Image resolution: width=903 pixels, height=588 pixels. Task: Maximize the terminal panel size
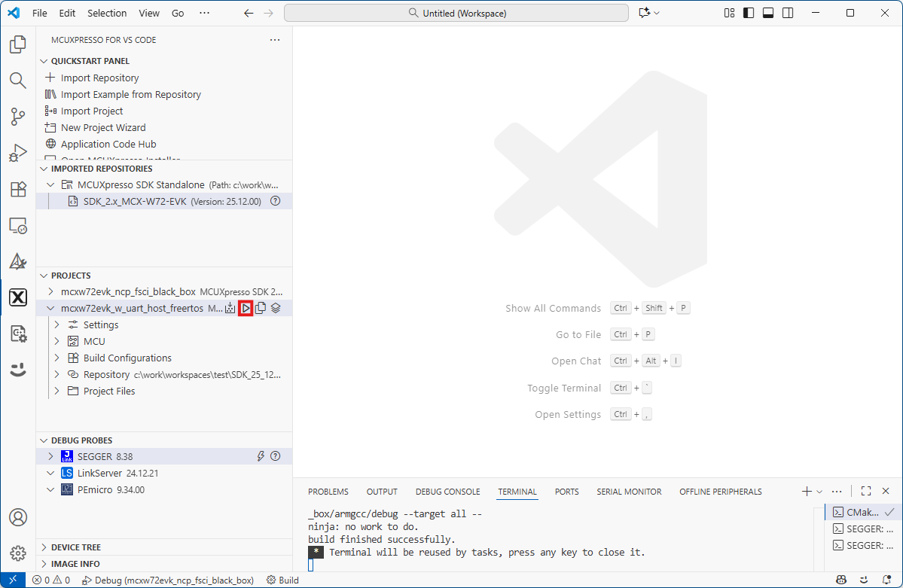click(866, 492)
